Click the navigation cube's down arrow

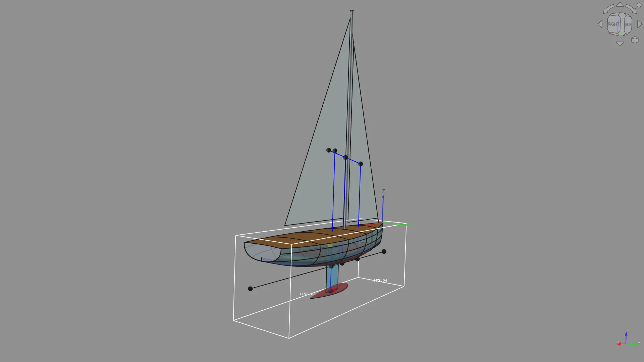coord(620,44)
